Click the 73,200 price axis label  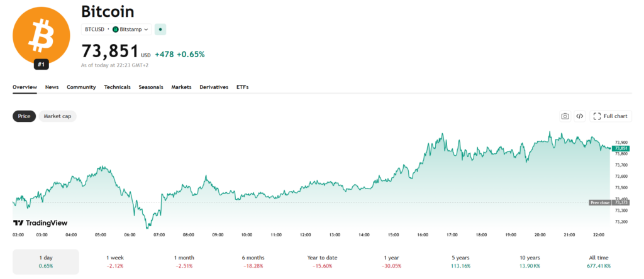click(621, 222)
